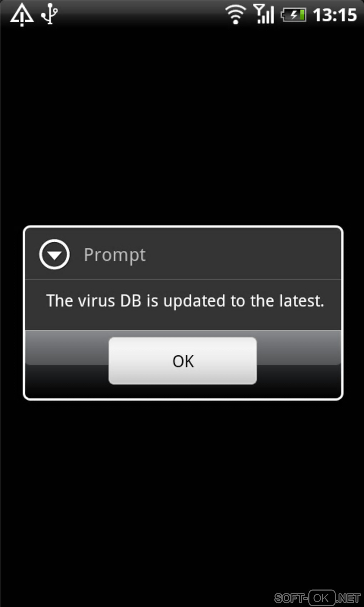364x607 pixels.
Task: Tap the USB connection status icon
Action: (49, 14)
